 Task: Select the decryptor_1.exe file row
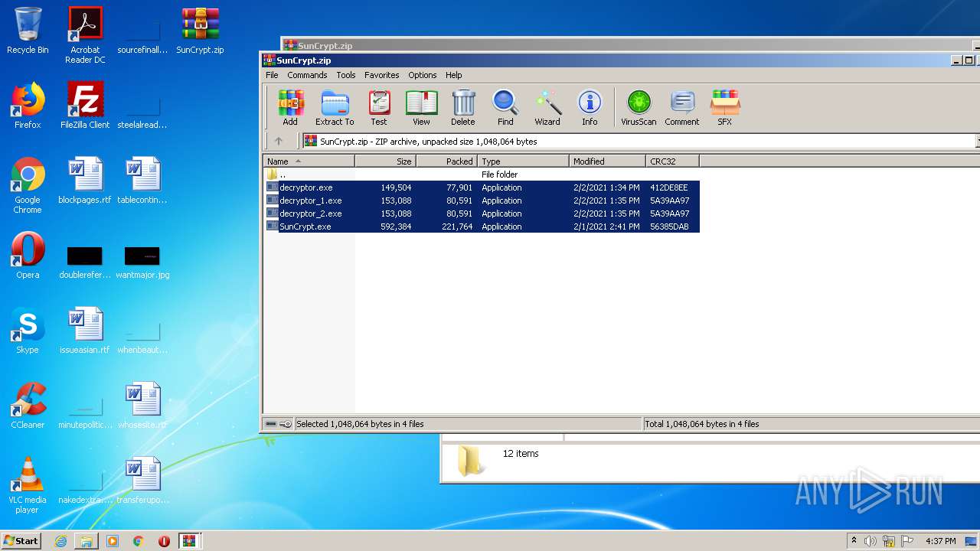point(482,201)
